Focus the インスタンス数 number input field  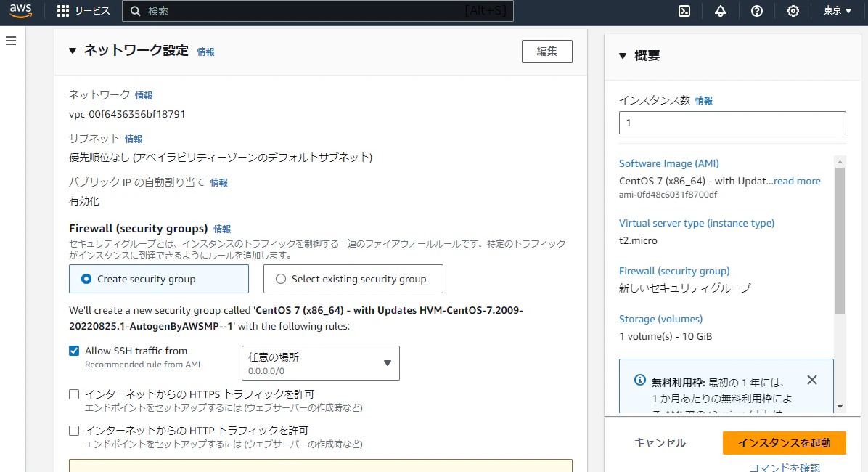pos(732,123)
